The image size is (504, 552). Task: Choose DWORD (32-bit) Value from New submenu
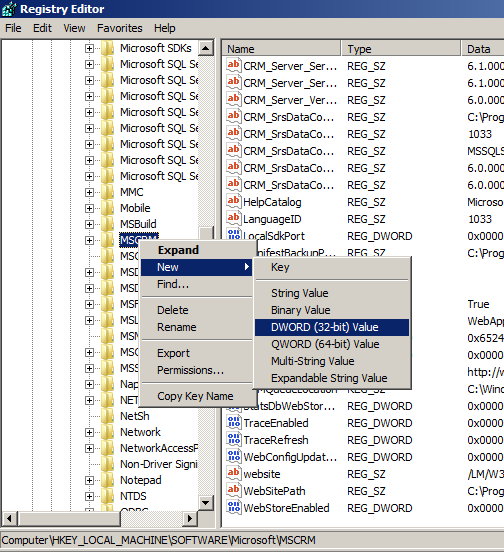coord(332,327)
